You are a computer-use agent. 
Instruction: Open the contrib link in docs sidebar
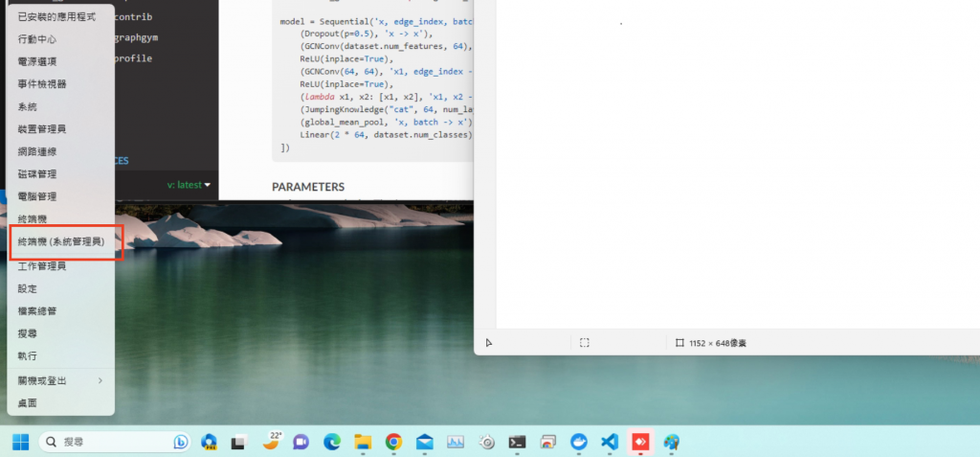133,17
